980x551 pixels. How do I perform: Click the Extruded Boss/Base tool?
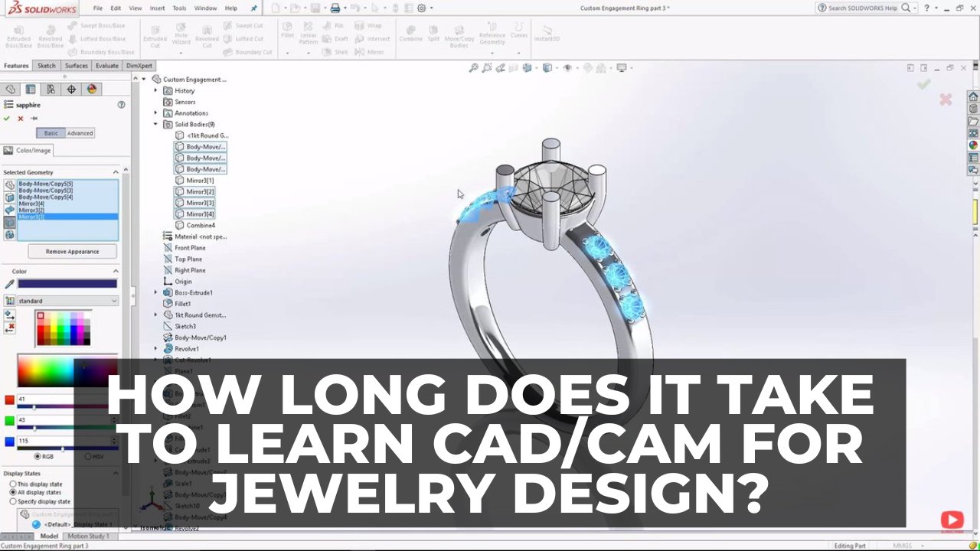[19, 36]
